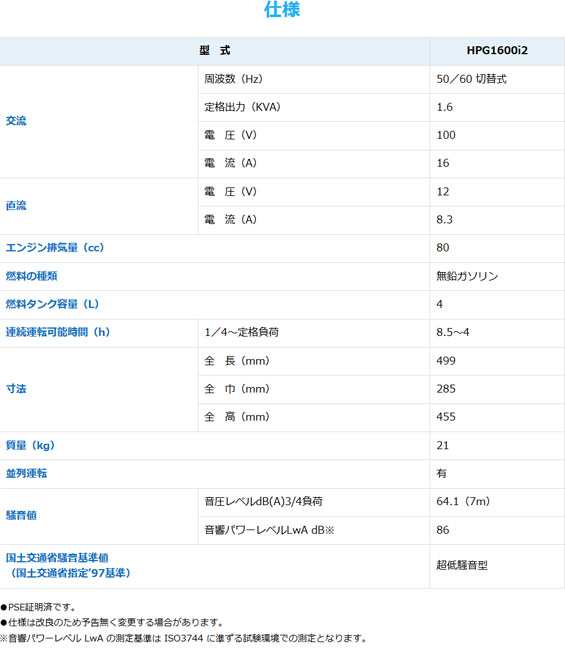Select the 無鉛ガソリン fuel value
This screenshot has width=565, height=650.
467,276
